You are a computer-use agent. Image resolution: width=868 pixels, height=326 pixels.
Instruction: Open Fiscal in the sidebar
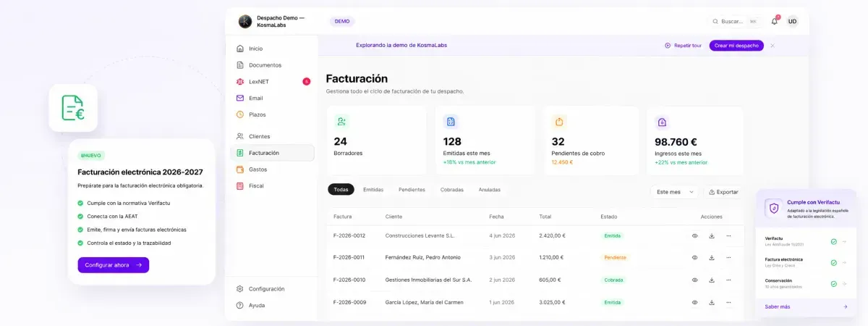[272, 185]
